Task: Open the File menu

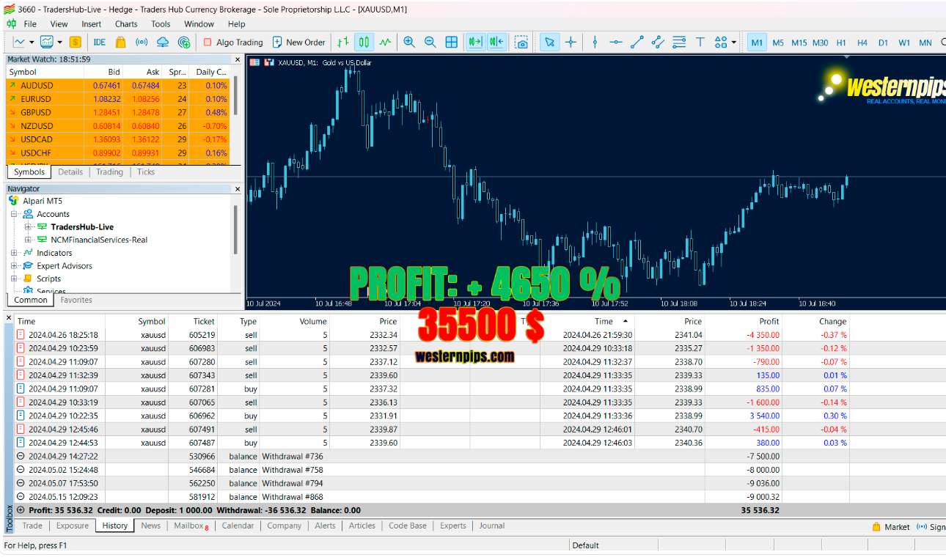Action: click(x=30, y=23)
